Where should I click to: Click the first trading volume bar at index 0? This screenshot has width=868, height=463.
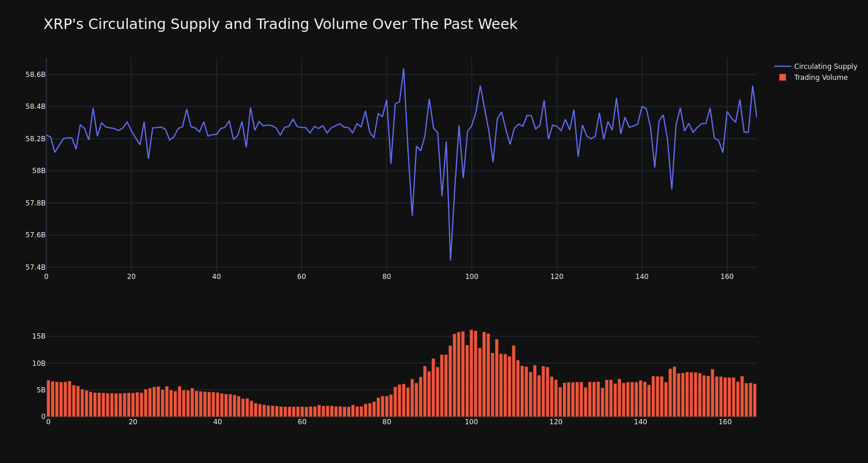pyautogui.click(x=48, y=399)
